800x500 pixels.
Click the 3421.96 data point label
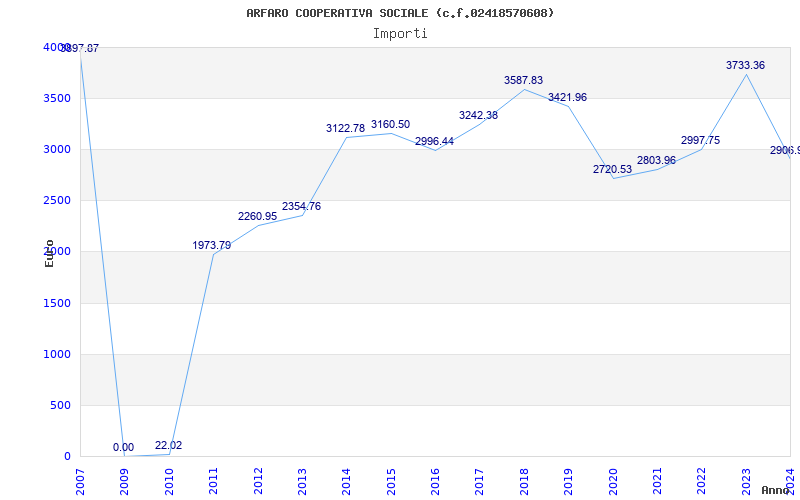tap(567, 97)
